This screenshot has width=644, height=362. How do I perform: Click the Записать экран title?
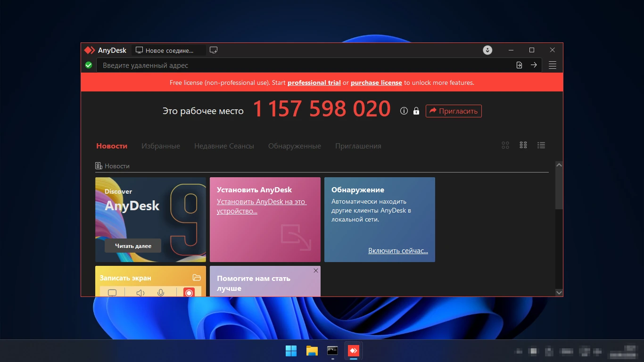(x=125, y=278)
